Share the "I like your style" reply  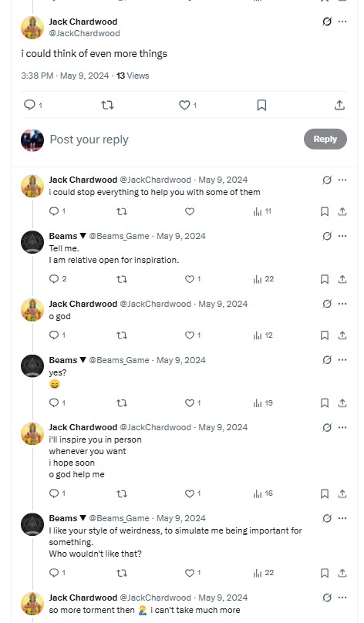click(x=342, y=573)
